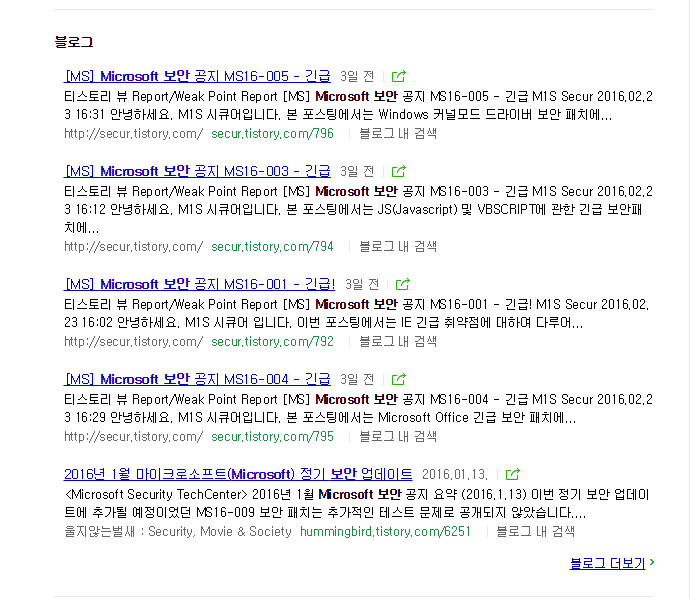
Task: Visit secur.tistory.com/792 green URL
Action: [272, 342]
